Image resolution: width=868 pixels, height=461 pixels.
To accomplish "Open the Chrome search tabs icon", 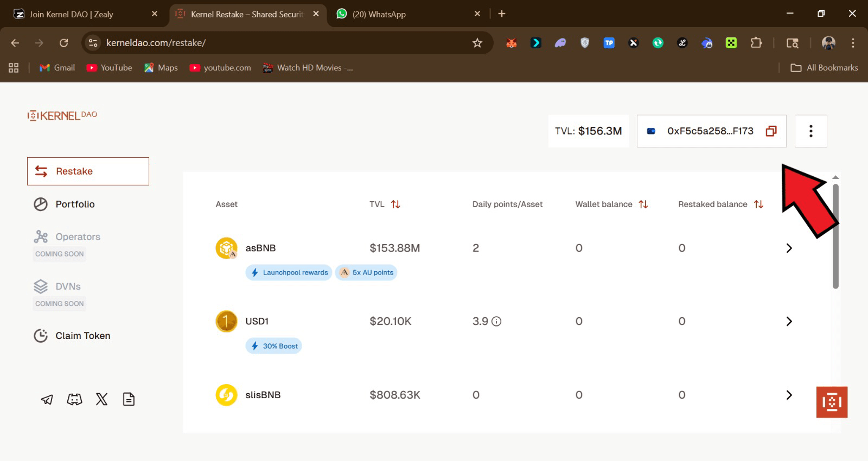I will (793, 43).
